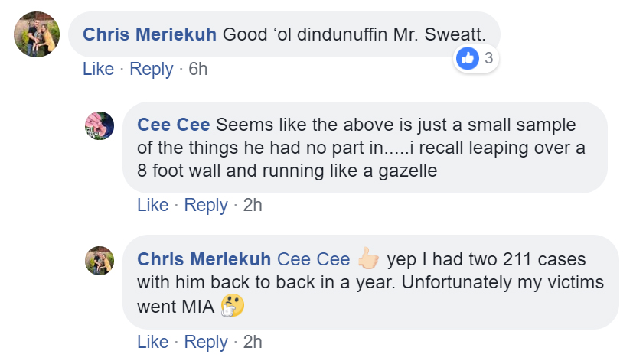Click the 2h timestamp under Cee Cee's comment
Screen dimensions: 633x364
tap(253, 205)
